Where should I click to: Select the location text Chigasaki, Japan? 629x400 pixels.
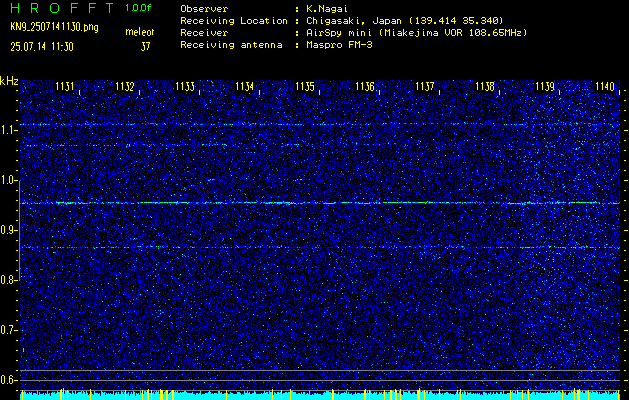pyautogui.click(x=354, y=20)
